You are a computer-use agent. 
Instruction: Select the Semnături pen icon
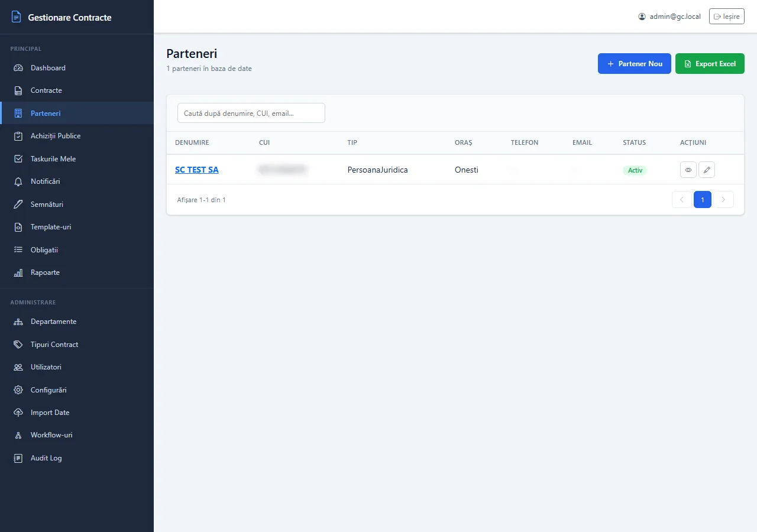18,205
